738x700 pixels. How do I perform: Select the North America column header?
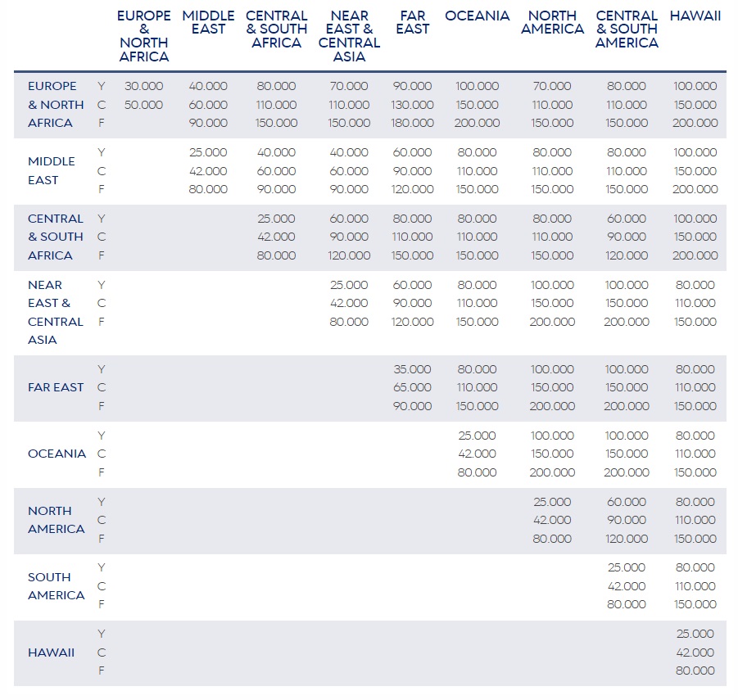(x=552, y=22)
